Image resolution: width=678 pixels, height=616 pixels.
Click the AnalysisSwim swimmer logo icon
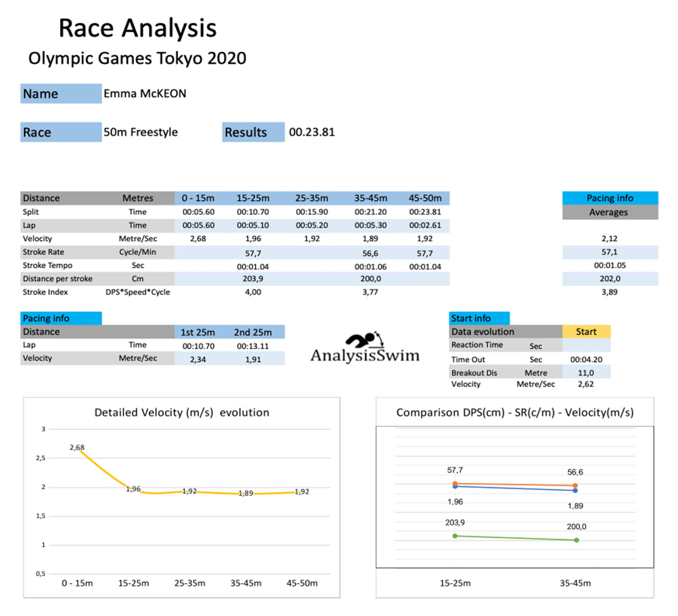[364, 340]
